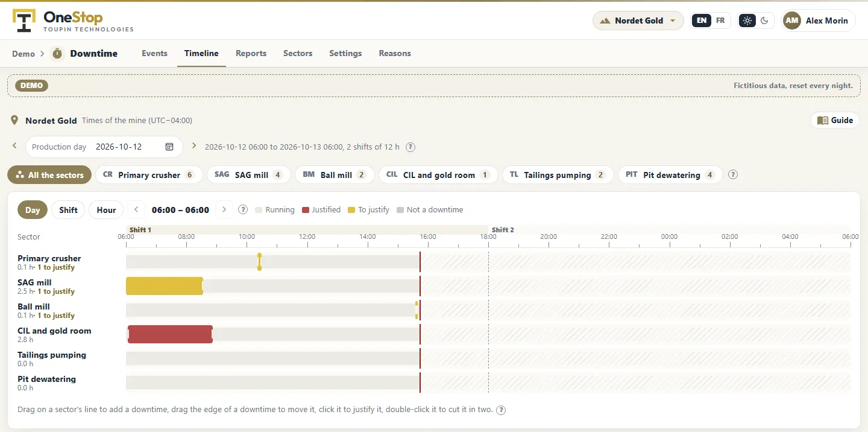
Task: Click SAG mill '1 to justify' text
Action: [x=56, y=291]
